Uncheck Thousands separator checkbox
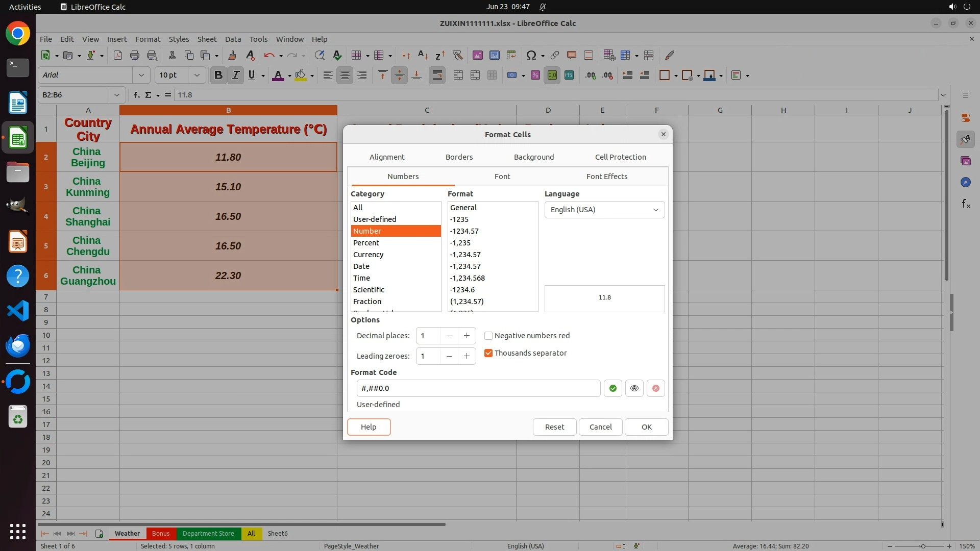980x551 pixels. (x=488, y=353)
